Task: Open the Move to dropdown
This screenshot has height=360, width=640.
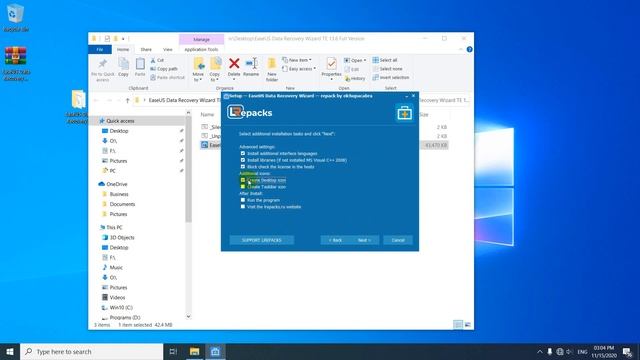Action: coord(198,77)
